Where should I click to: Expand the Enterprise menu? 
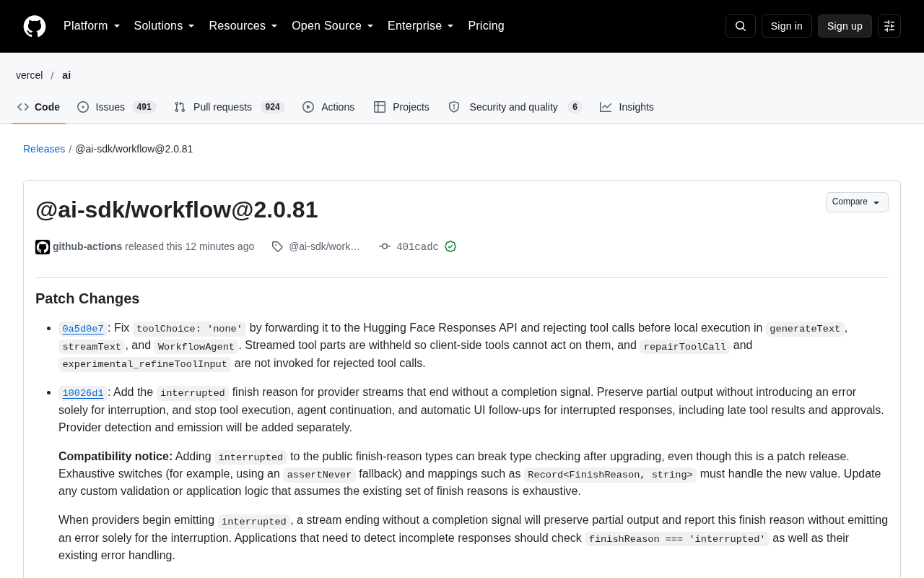click(421, 26)
